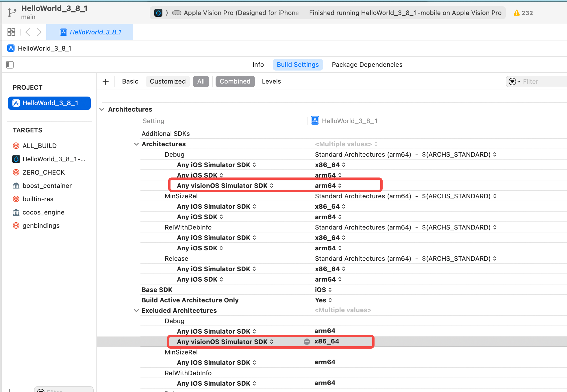Click the source control branch icon
The width and height of the screenshot is (567, 392).
[x=12, y=13]
